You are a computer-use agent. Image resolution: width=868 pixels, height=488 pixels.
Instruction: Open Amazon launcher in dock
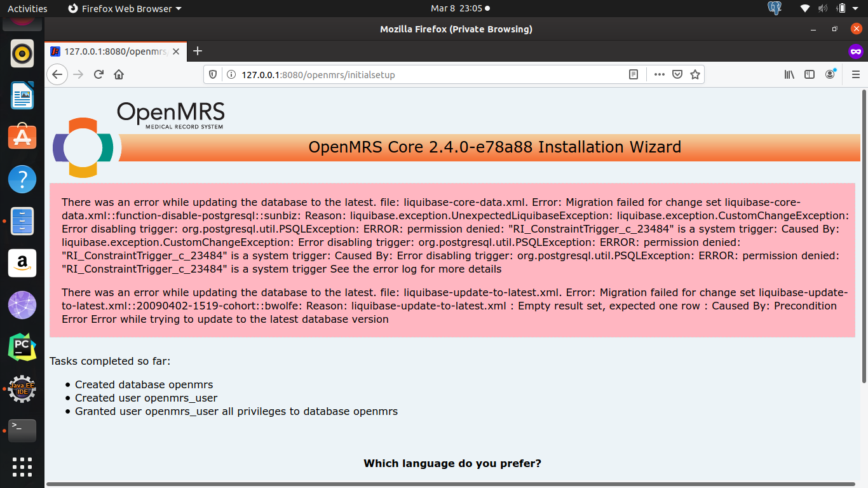(22, 263)
